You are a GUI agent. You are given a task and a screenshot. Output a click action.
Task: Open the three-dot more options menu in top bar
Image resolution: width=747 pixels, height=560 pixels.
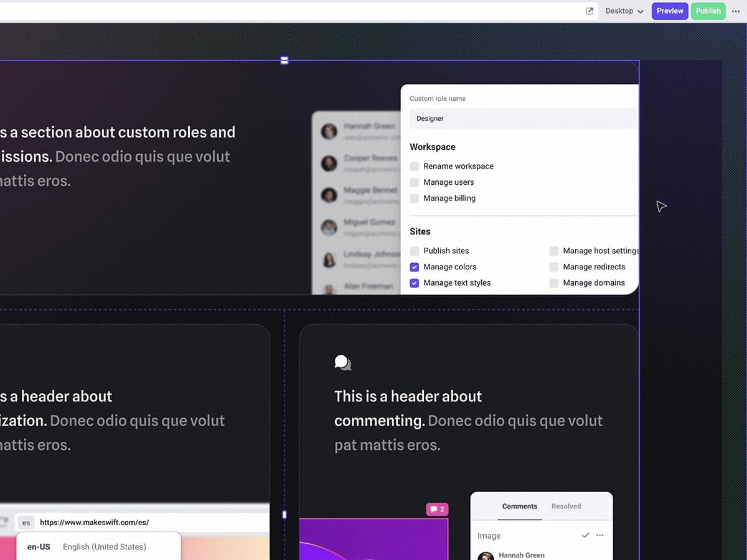pos(736,11)
